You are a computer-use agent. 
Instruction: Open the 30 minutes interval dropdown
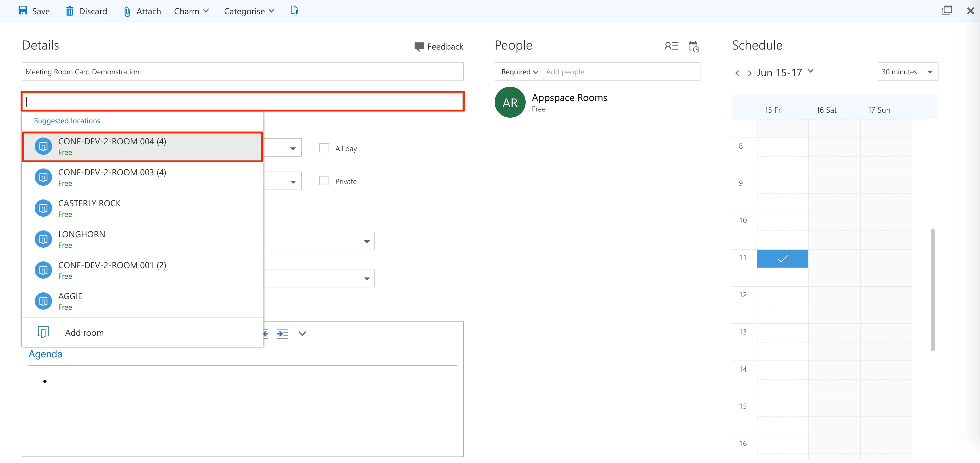(x=907, y=72)
